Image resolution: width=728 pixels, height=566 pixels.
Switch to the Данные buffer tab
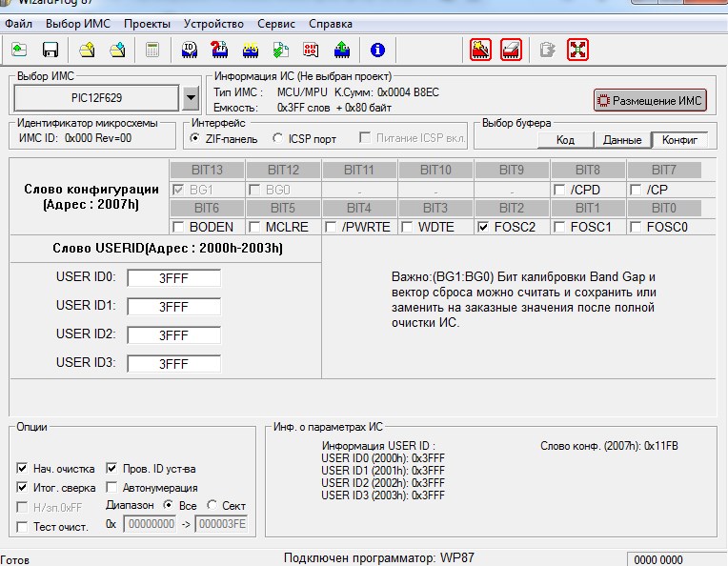pyautogui.click(x=622, y=140)
